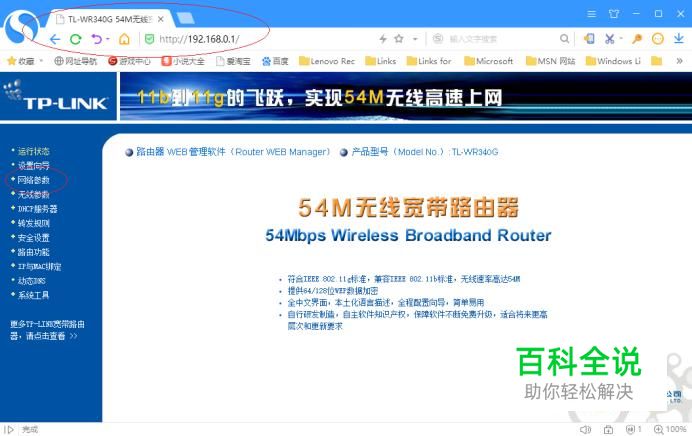Image resolution: width=692 pixels, height=436 pixels.
Task: Open downloads with the blue arrow icon
Action: (679, 39)
